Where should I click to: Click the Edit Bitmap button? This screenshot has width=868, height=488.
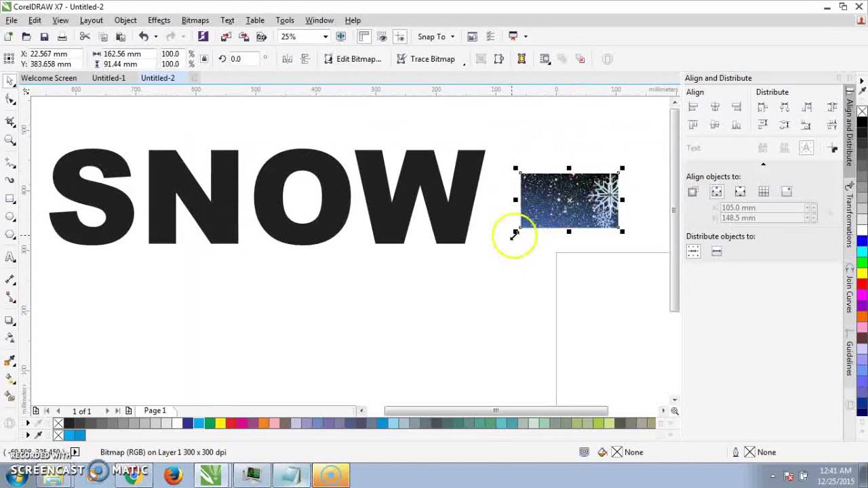(353, 59)
